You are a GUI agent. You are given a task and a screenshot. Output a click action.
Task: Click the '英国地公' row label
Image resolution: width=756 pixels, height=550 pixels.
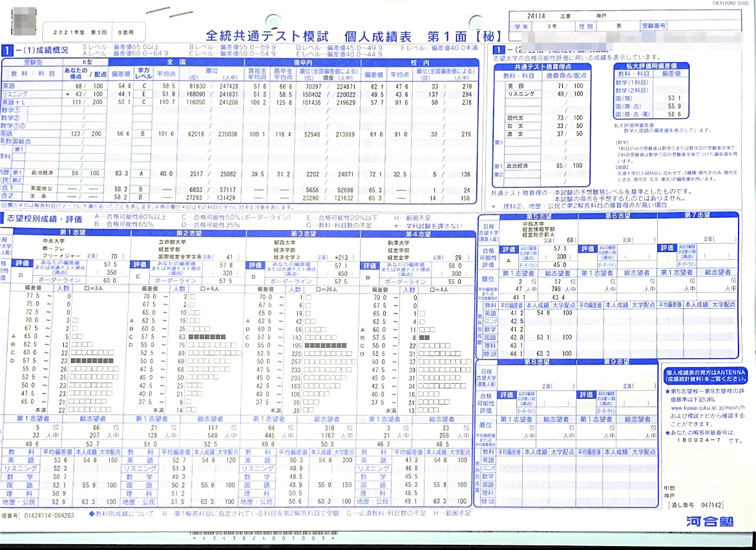[41, 189]
